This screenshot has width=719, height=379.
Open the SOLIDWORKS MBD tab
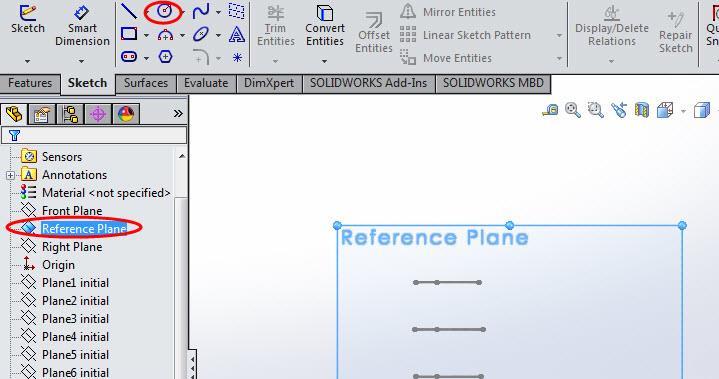[x=493, y=83]
